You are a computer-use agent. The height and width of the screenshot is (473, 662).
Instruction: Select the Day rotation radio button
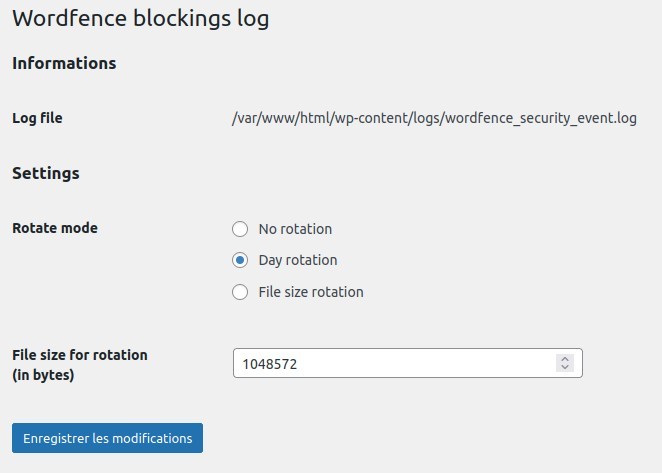[x=240, y=260]
